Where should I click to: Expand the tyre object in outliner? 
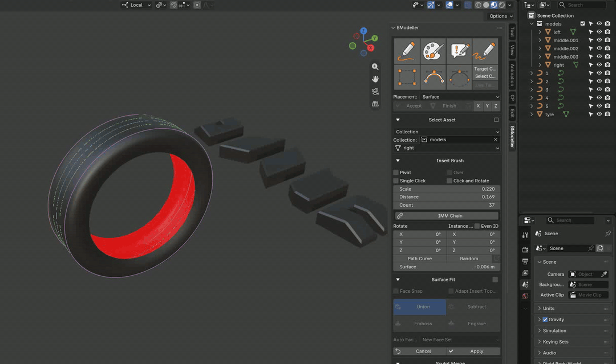532,114
